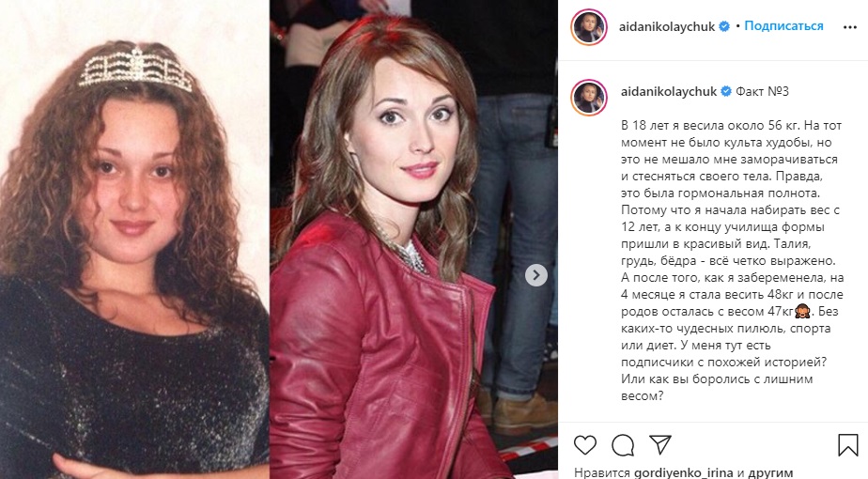Open the three-dot more options menu
The image size is (868, 479).
(850, 27)
